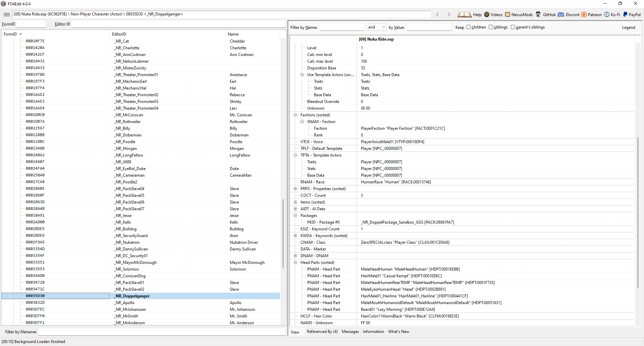Toggle the siblings checkbox
This screenshot has height=346, width=644.
(491, 27)
